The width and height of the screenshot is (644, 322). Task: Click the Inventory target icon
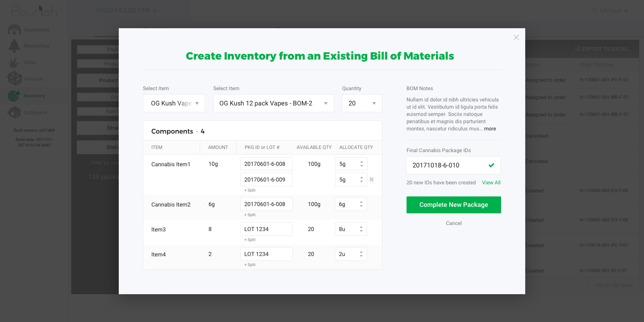point(14,95)
